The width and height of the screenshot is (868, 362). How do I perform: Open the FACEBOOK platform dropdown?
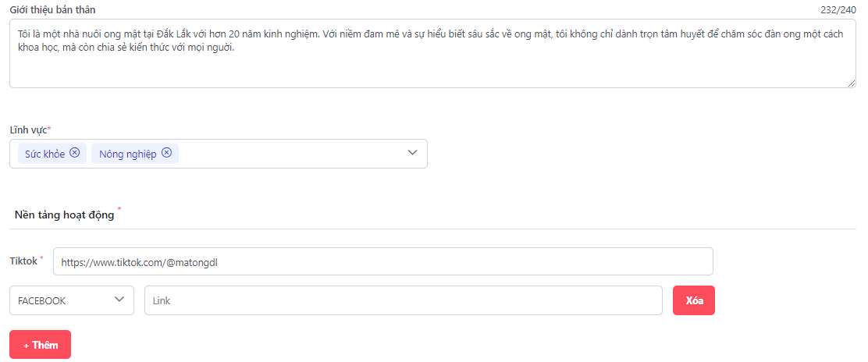click(x=72, y=300)
